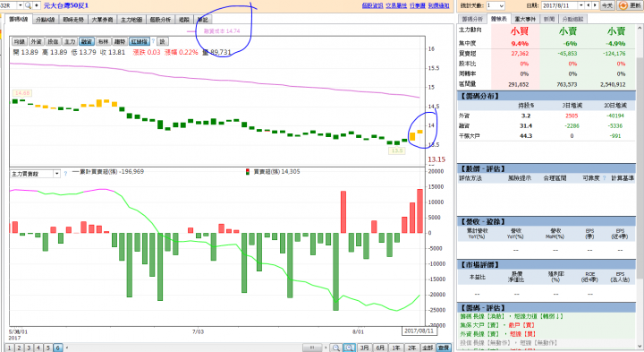The height and width of the screenshot is (352, 644).
Task: Open the stock code dropdown arrow
Action: pos(20,5)
